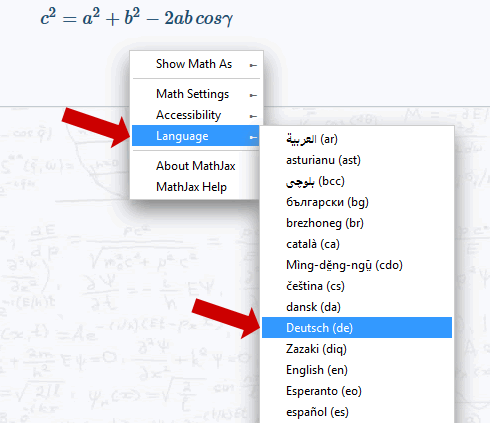Open the Show Math As submenu
The height and width of the screenshot is (423, 490).
point(196,64)
